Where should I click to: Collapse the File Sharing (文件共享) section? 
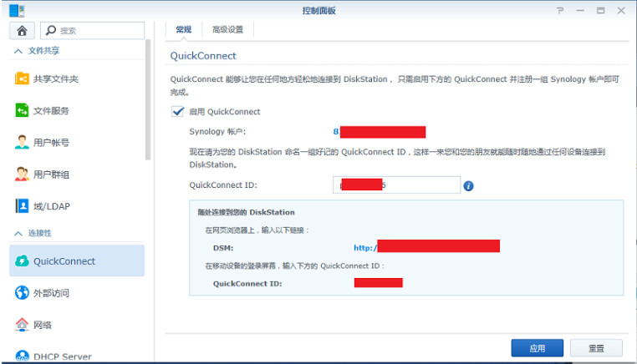(x=18, y=51)
